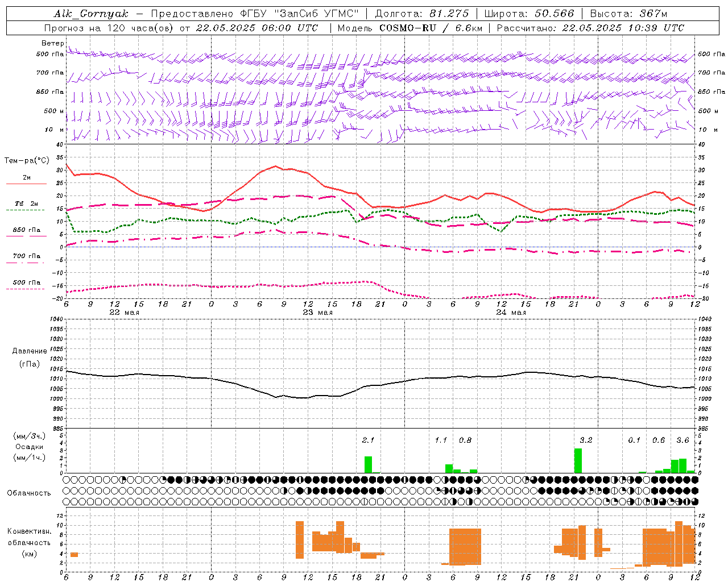Click the '(мм/1ч.)' unit label
728x582 pixels.
[30, 458]
